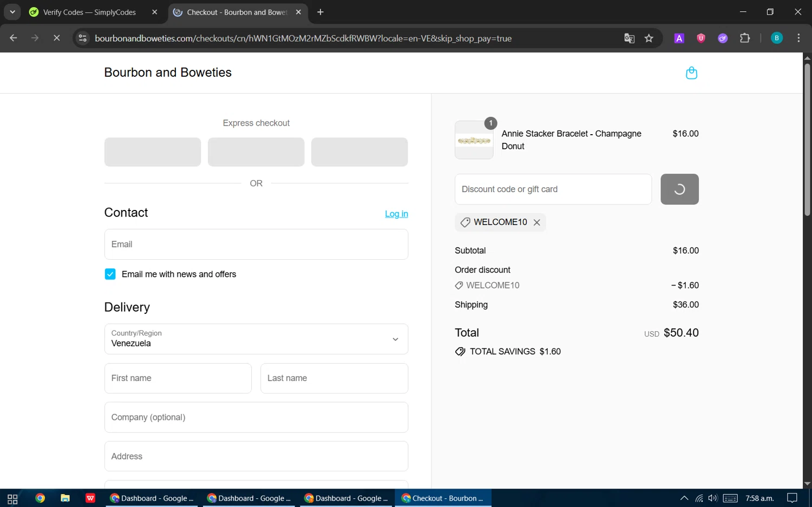Viewport: 812px width, 507px height.
Task: Click the Annie Stacker Bracelet thumbnail
Action: (474, 140)
